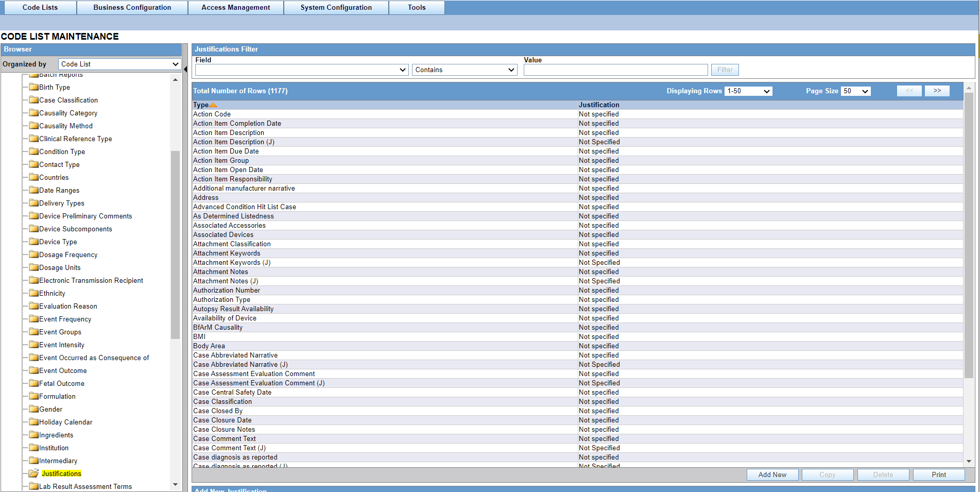Open the Holiday Calendar folder icon
The width and height of the screenshot is (980, 492).
(34, 422)
